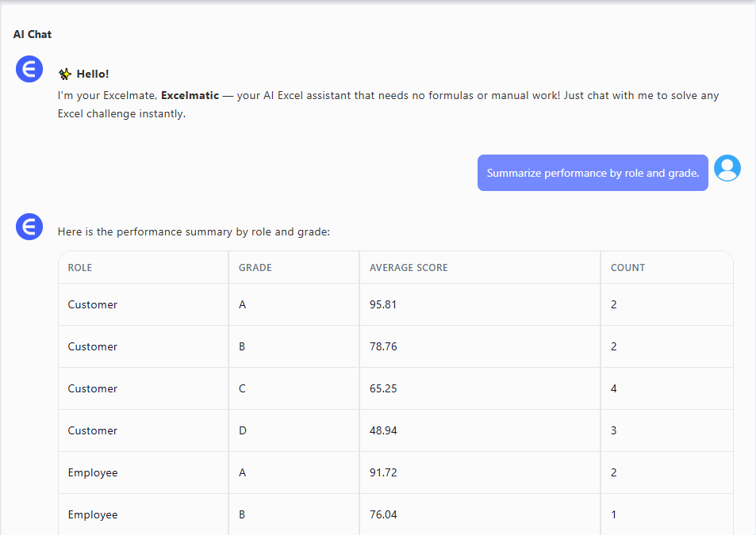The image size is (756, 535).
Task: Click the GRADE column header
Action: 255,268
